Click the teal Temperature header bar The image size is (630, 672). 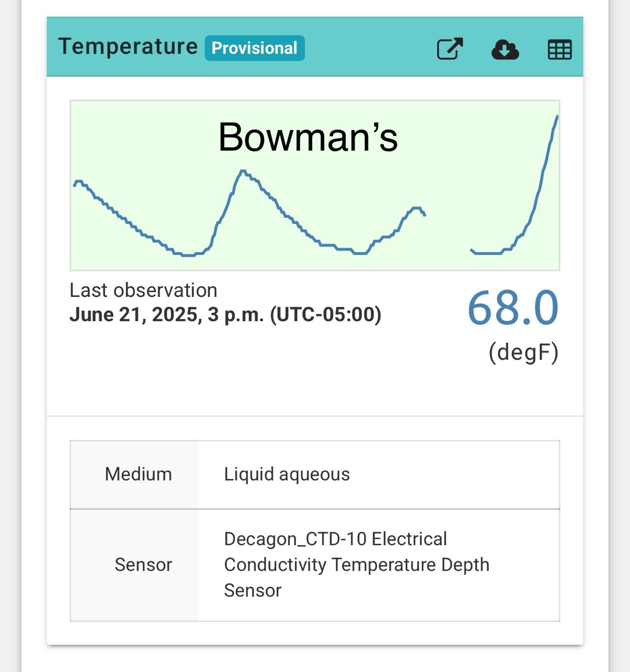pos(315,47)
